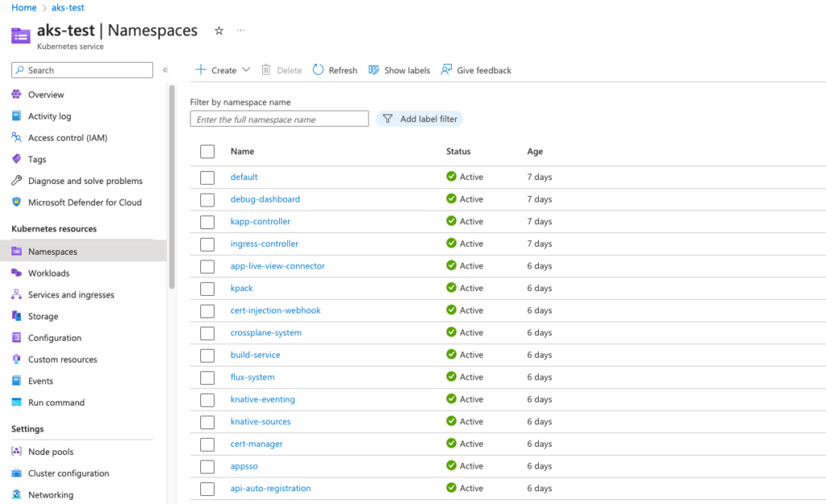This screenshot has height=504, width=826.
Task: Check the select-all namespaces checkbox
Action: [x=207, y=151]
